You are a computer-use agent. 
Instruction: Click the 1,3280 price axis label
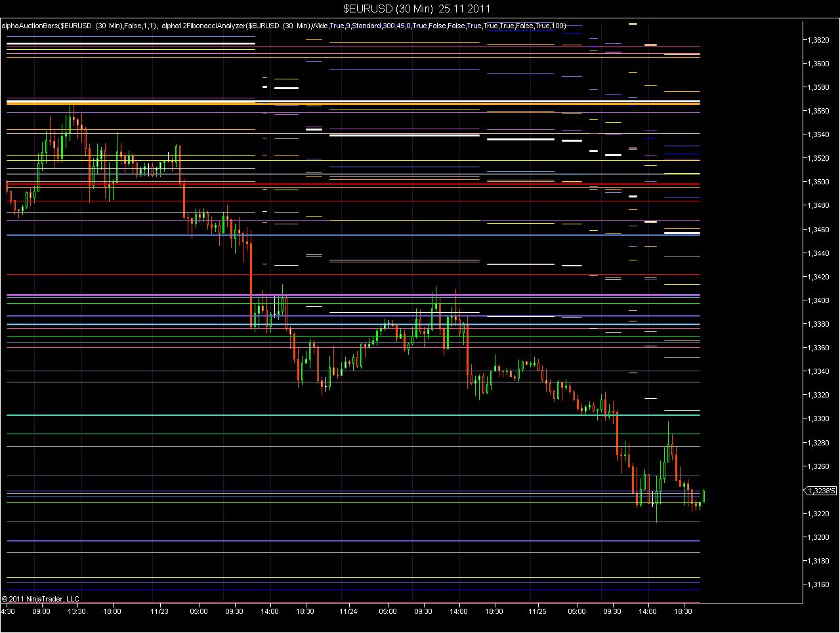[x=818, y=443]
